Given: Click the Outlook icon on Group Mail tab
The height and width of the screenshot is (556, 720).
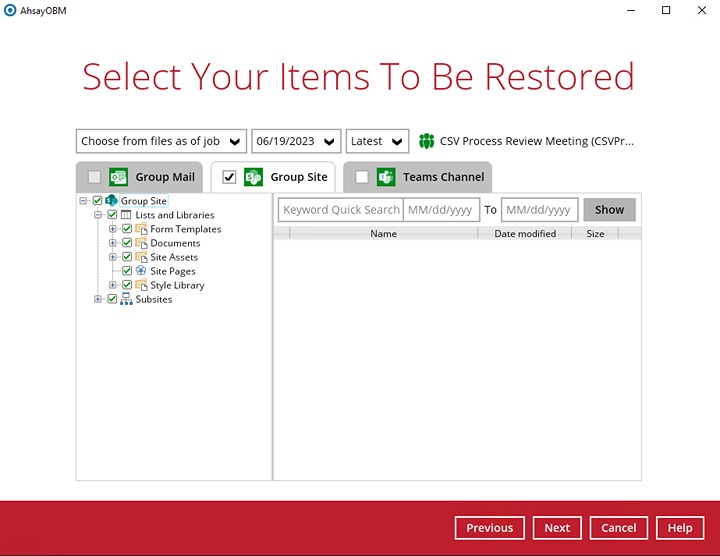Looking at the screenshot, I should 118,177.
